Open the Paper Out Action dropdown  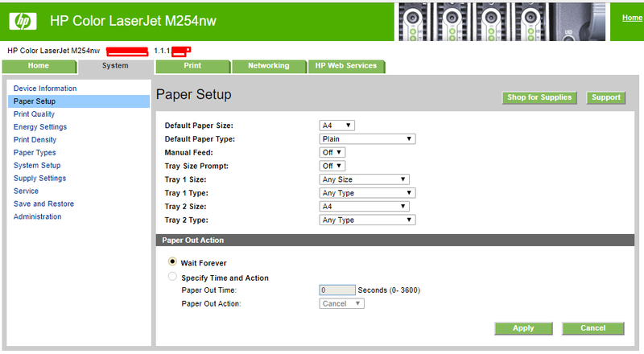(x=341, y=304)
